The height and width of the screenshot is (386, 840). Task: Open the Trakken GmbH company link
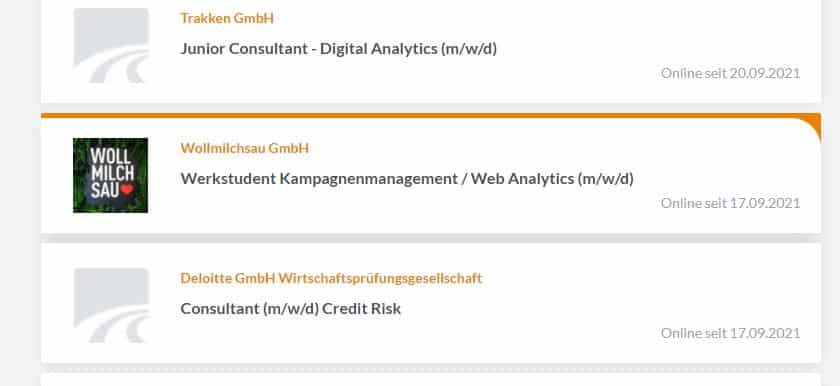[227, 18]
